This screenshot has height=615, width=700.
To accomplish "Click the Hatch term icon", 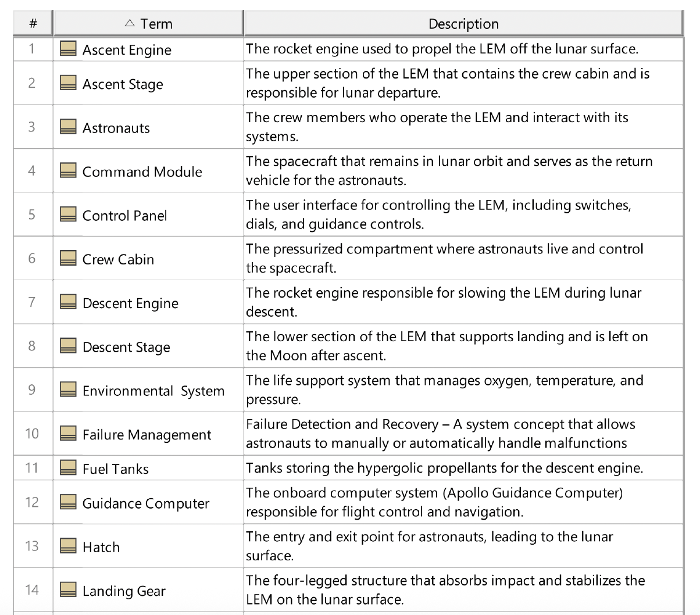I will (x=67, y=546).
